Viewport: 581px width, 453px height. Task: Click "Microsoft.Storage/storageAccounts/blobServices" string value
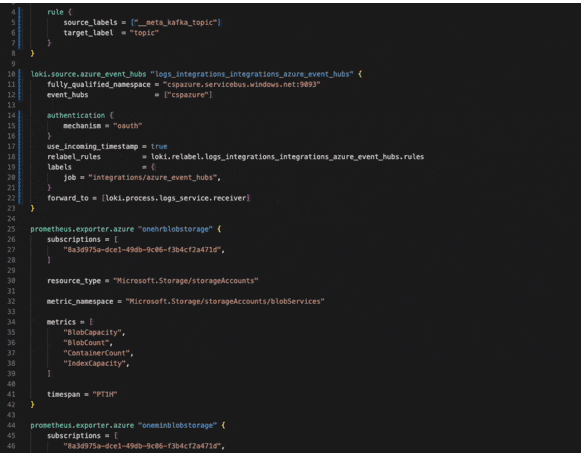point(225,302)
